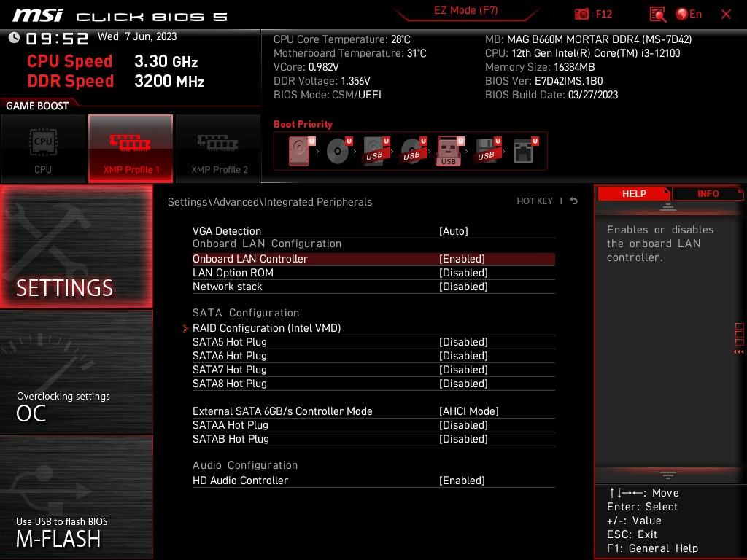Open the OC overclocking settings section
Viewport: 747px width, 560px height.
tap(76, 373)
